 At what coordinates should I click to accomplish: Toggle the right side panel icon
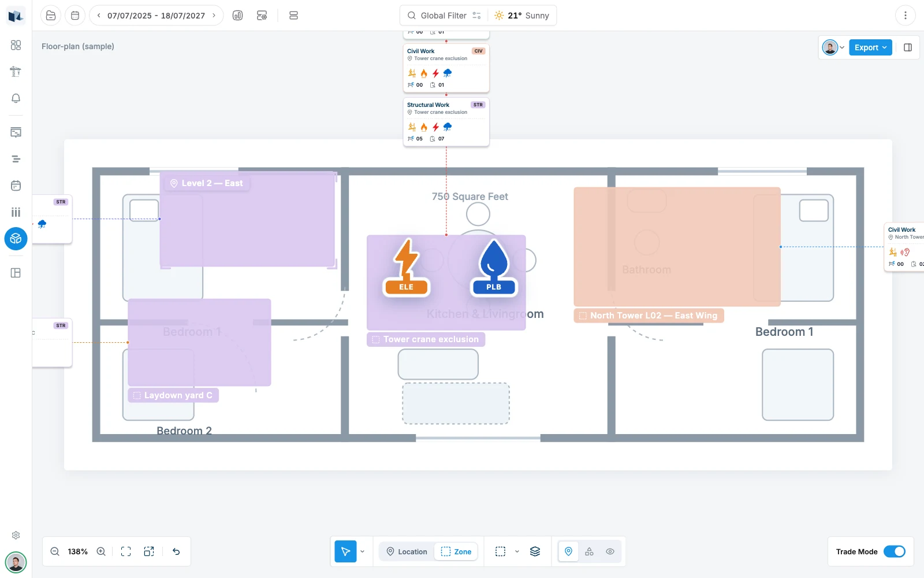click(908, 47)
